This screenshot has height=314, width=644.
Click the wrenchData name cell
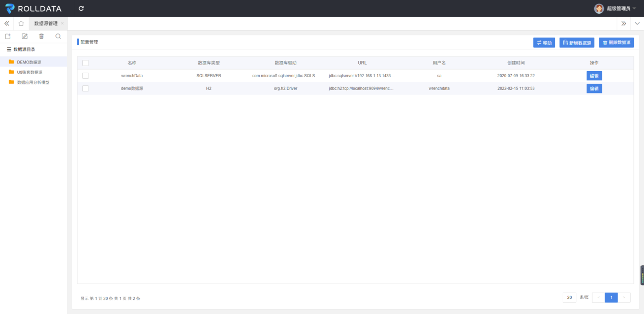tap(132, 76)
